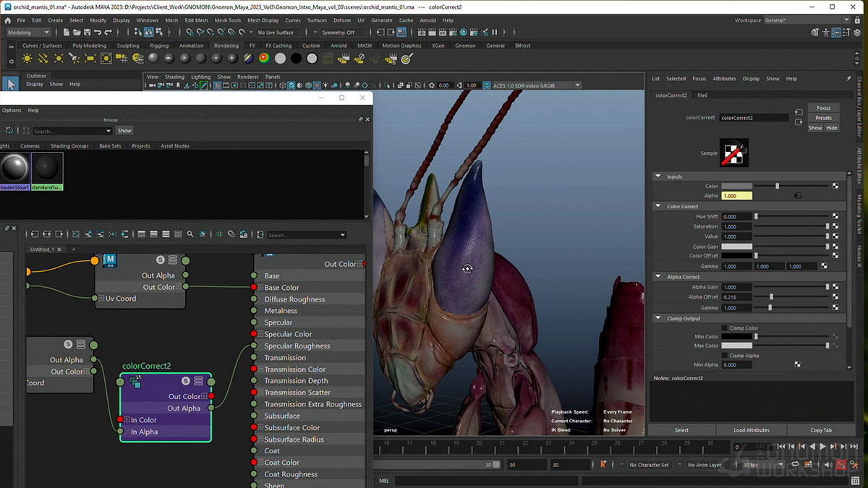Switch to the Arnold shelf tab
This screenshot has width=868, height=488.
339,46
